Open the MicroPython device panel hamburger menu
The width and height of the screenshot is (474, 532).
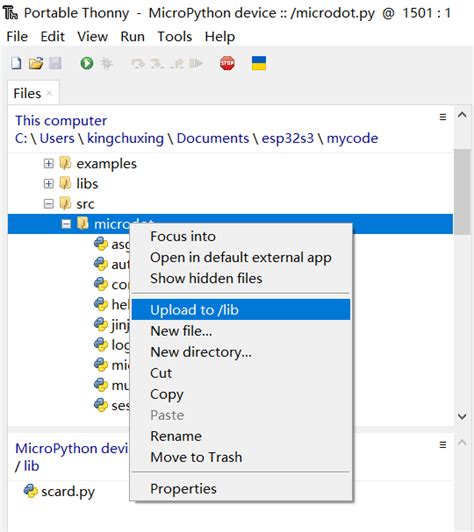443,445
